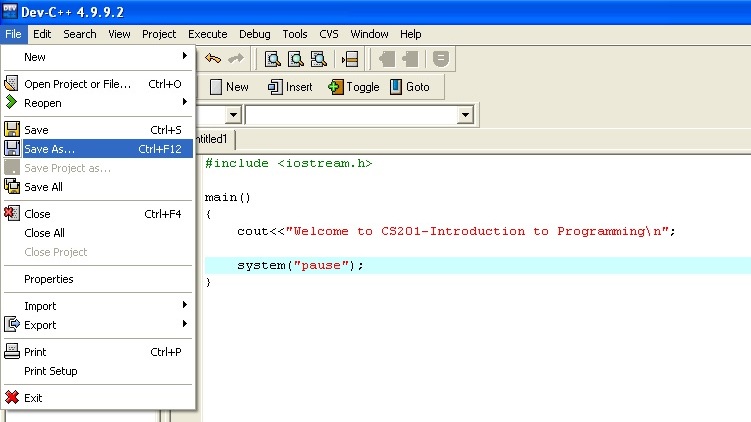Click the Replace magnifier icon
The width and height of the screenshot is (751, 422).
pyautogui.click(x=296, y=59)
